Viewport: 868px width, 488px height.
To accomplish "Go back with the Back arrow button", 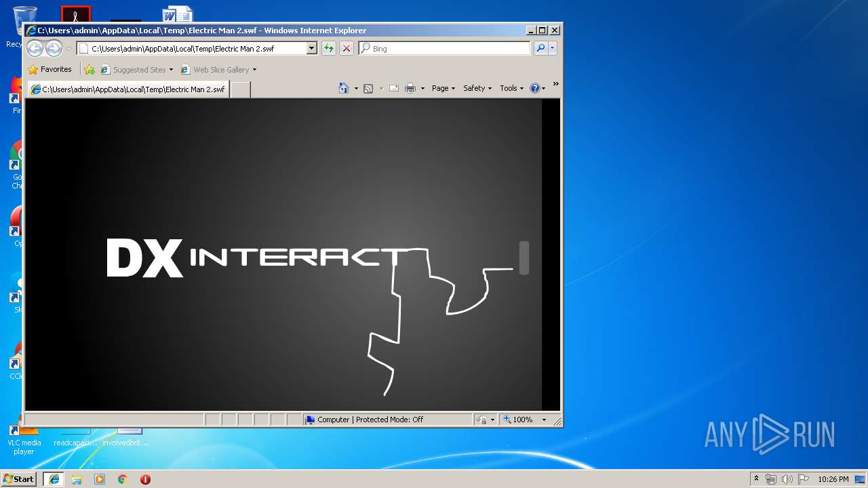I will click(x=35, y=48).
